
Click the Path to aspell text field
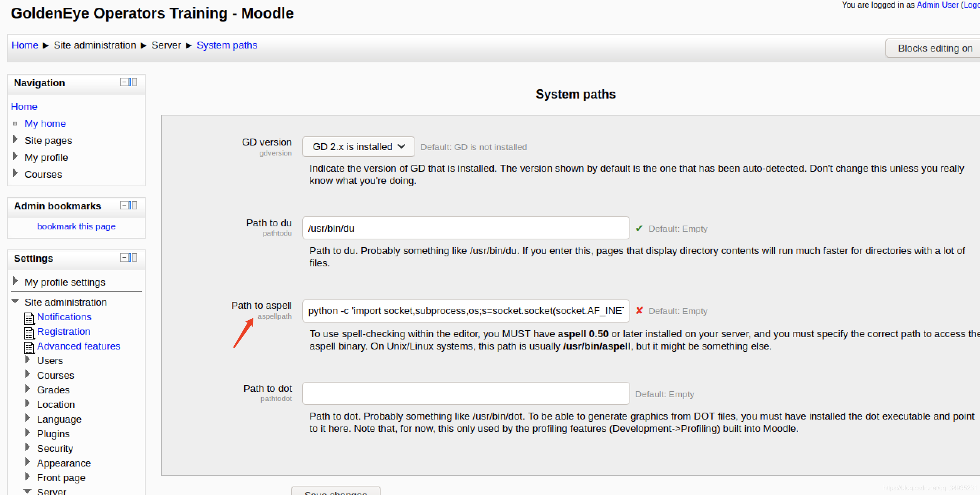466,311
